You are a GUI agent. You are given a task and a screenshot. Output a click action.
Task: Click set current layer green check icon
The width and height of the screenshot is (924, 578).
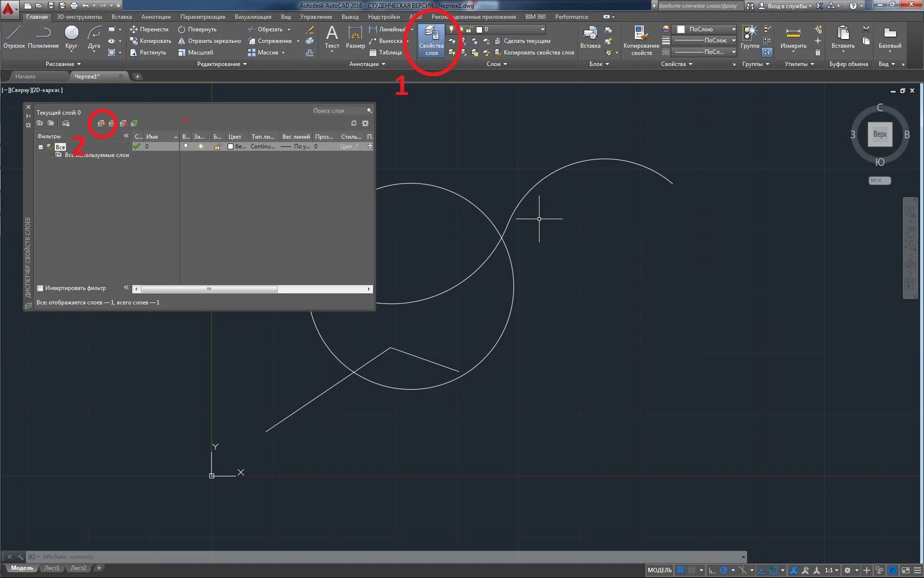(x=134, y=123)
